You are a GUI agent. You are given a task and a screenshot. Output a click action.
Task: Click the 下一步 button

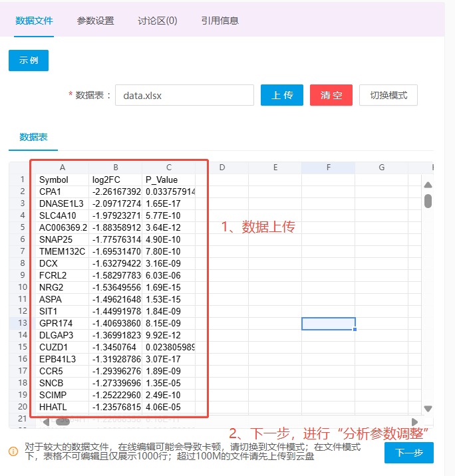pyautogui.click(x=409, y=453)
